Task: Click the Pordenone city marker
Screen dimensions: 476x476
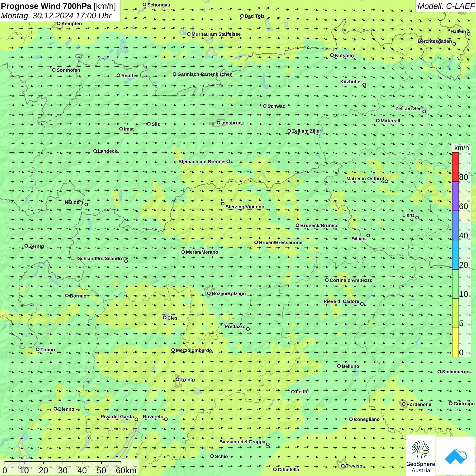Action: tap(404, 404)
